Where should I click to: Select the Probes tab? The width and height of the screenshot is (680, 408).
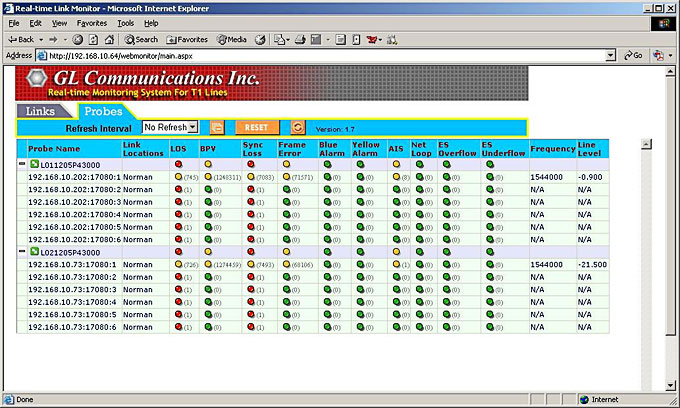(x=103, y=111)
